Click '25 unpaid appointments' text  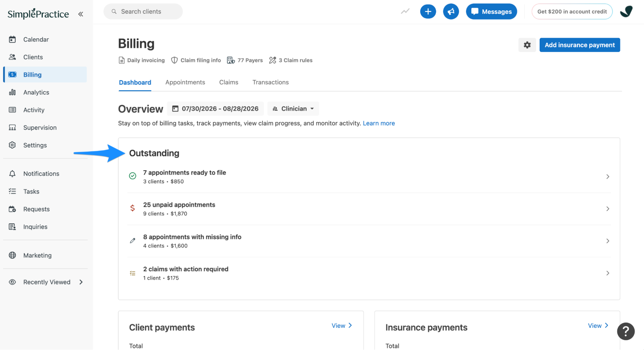coord(179,205)
